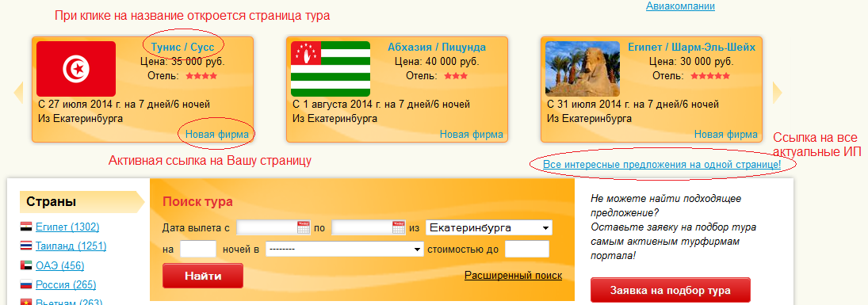Open calendar for departure end date
The width and height of the screenshot is (868, 305).
[x=398, y=227]
